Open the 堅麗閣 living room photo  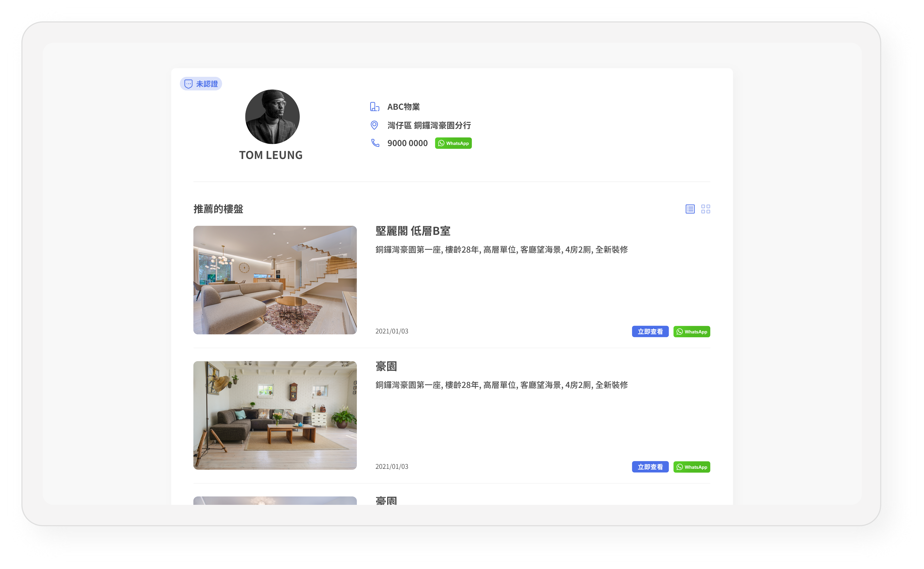(x=275, y=280)
